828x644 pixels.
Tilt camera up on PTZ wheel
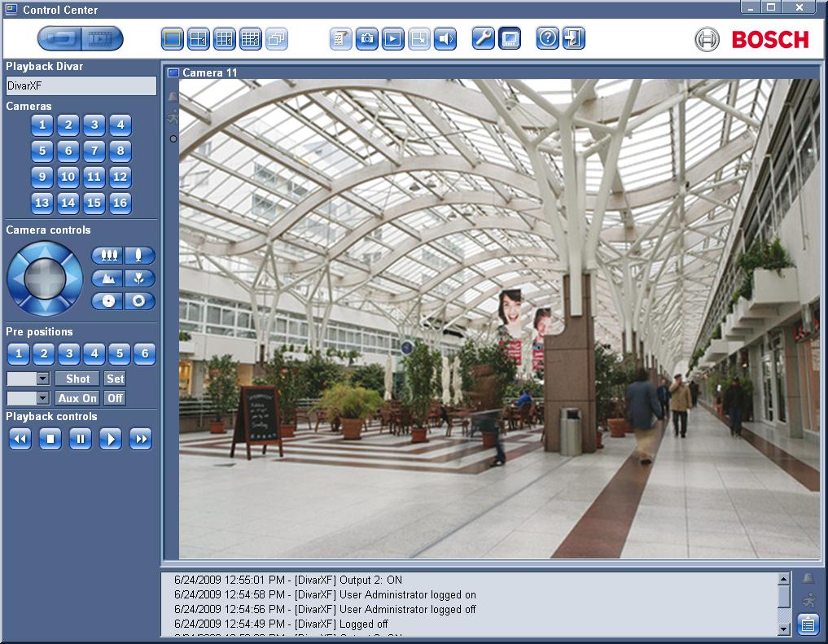click(x=45, y=250)
